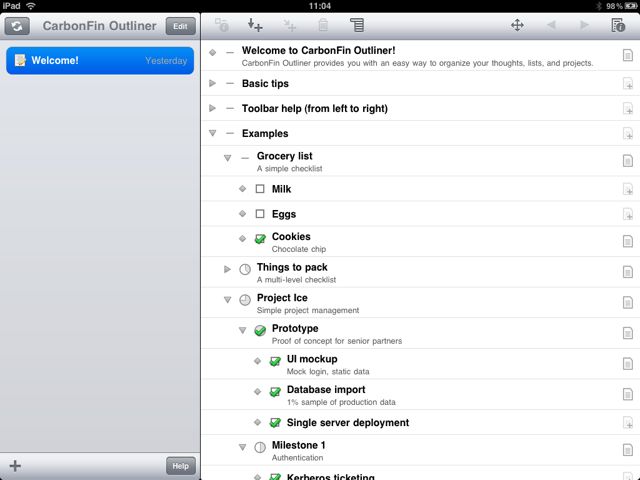The height and width of the screenshot is (480, 640).
Task: Click the Things to pack progress icon
Action: pos(245,269)
